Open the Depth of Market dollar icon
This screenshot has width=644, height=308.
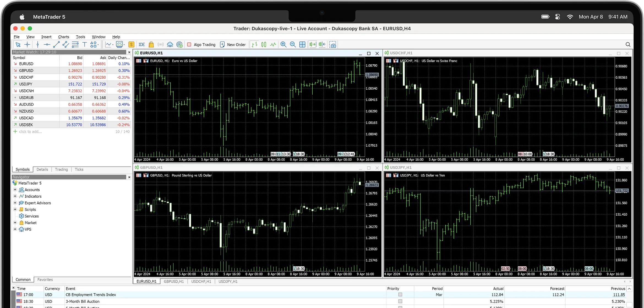click(132, 45)
